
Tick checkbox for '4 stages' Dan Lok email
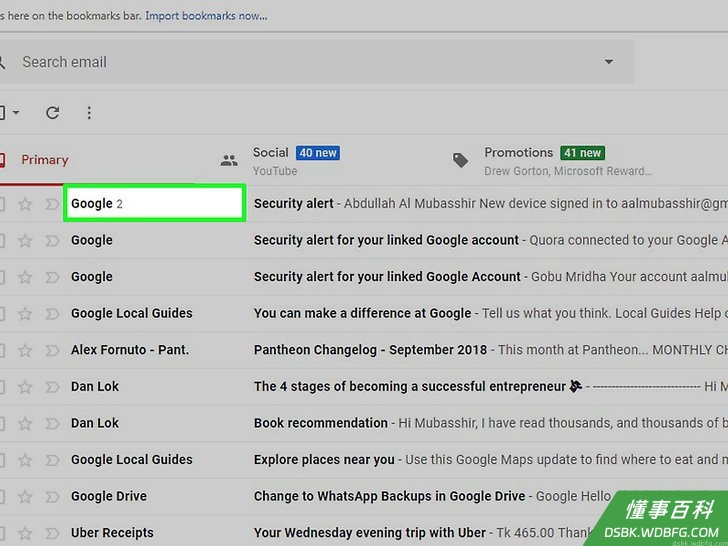(2, 387)
